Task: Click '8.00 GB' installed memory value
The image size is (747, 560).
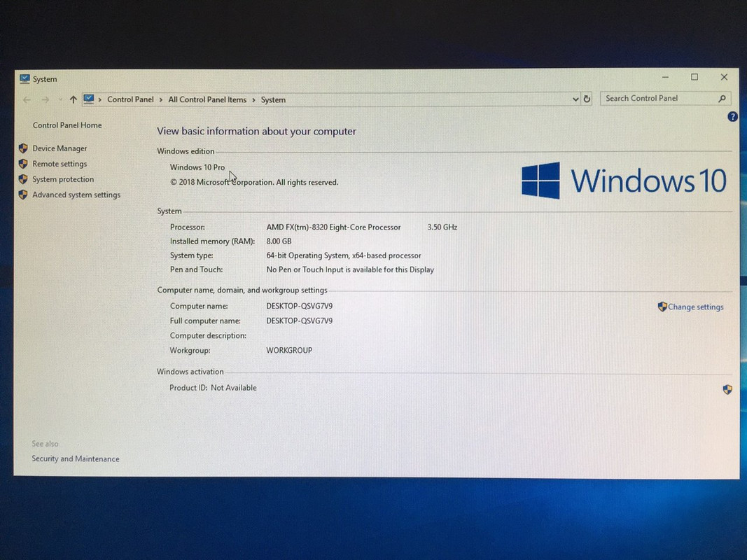Action: [279, 241]
